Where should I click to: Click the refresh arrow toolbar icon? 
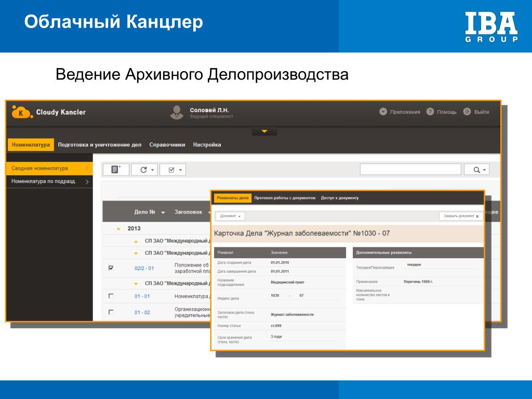pos(143,170)
